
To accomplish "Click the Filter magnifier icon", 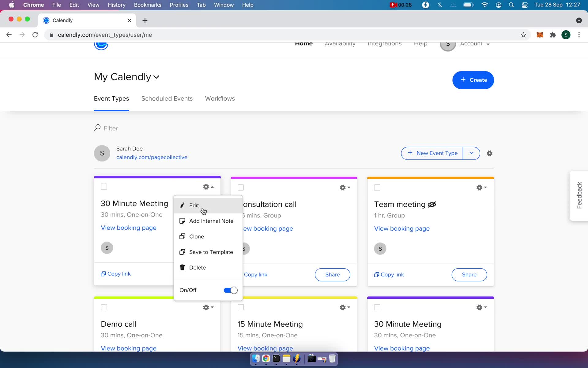I will [x=97, y=128].
